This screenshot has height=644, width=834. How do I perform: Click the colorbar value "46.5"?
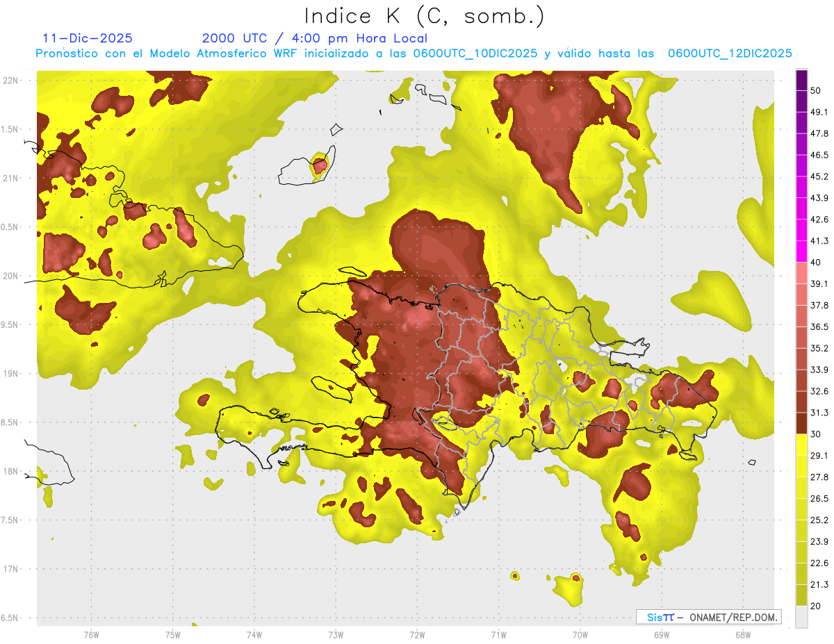[x=819, y=155]
